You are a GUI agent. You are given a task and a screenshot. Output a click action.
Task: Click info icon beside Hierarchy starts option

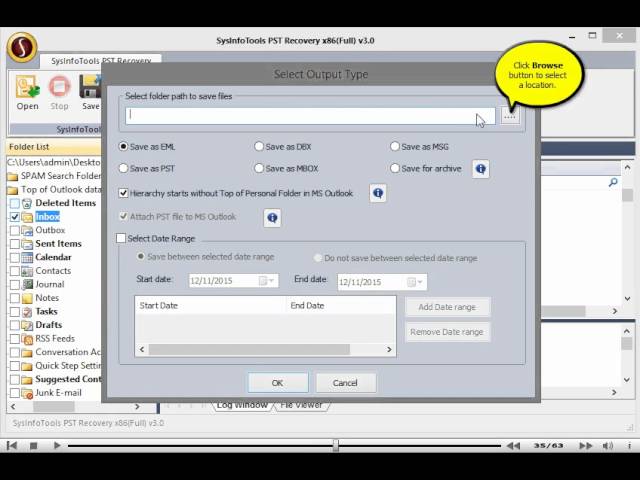click(x=378, y=193)
